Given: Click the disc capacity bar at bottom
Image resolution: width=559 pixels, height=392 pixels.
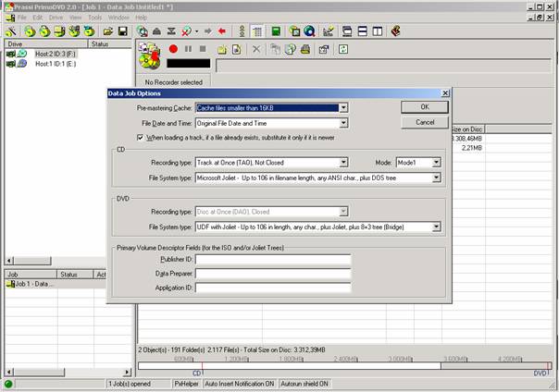Looking at the screenshot, I should click(x=342, y=367).
